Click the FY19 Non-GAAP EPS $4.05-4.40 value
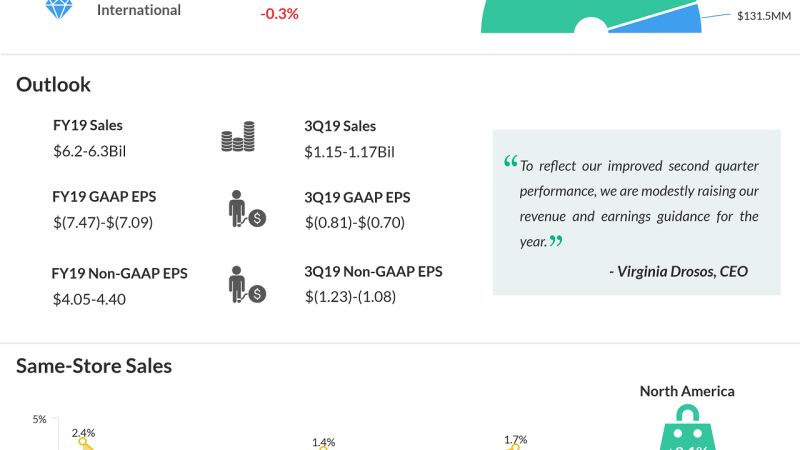Image resolution: width=800 pixels, height=450 pixels. tap(89, 298)
